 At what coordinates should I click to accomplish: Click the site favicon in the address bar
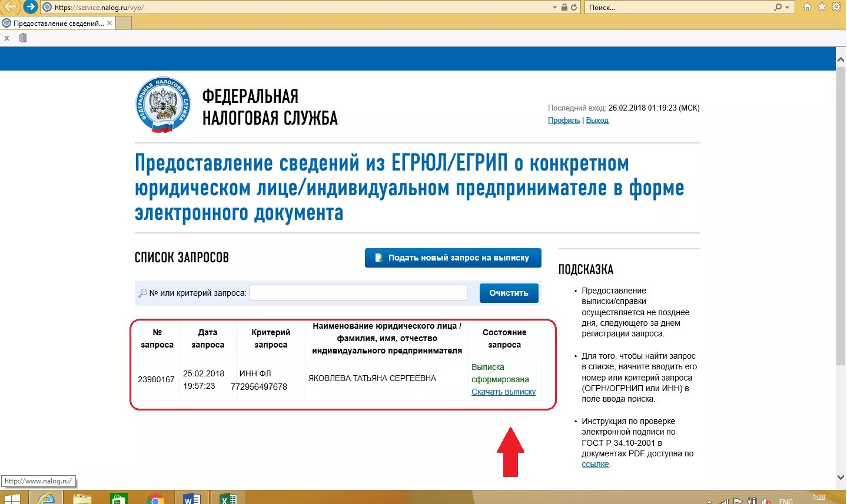coord(47,8)
